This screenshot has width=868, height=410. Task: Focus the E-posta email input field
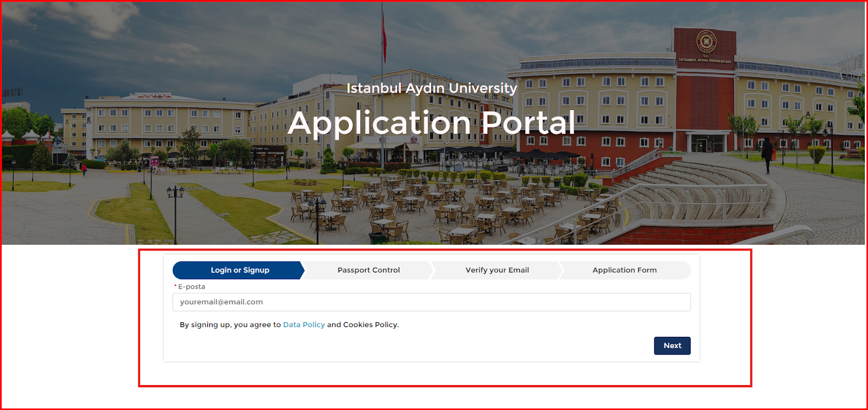tap(431, 302)
